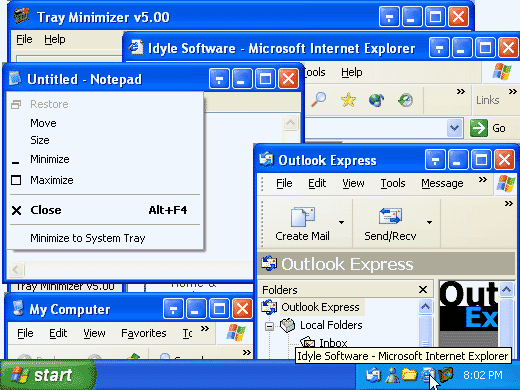Click the Start button
520x390 pixels.
point(48,375)
